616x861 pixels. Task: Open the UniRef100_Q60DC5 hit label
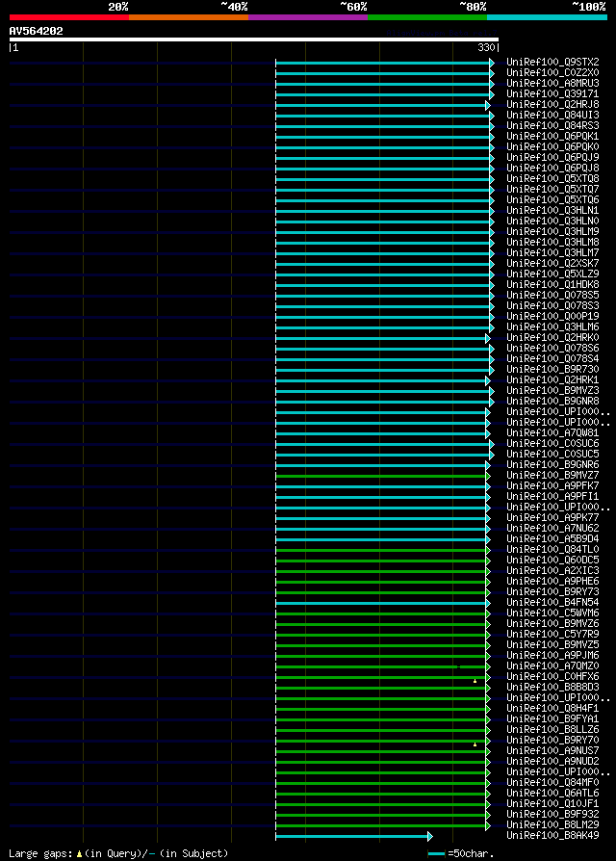552,561
